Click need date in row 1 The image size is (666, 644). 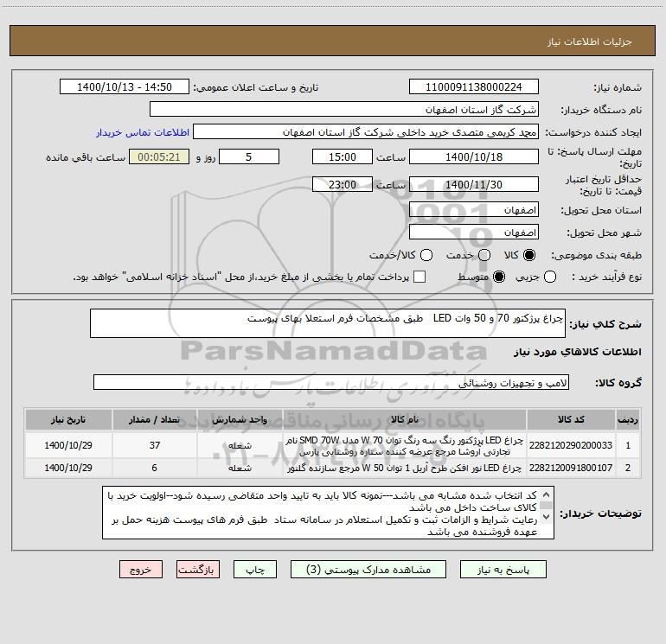click(x=68, y=445)
